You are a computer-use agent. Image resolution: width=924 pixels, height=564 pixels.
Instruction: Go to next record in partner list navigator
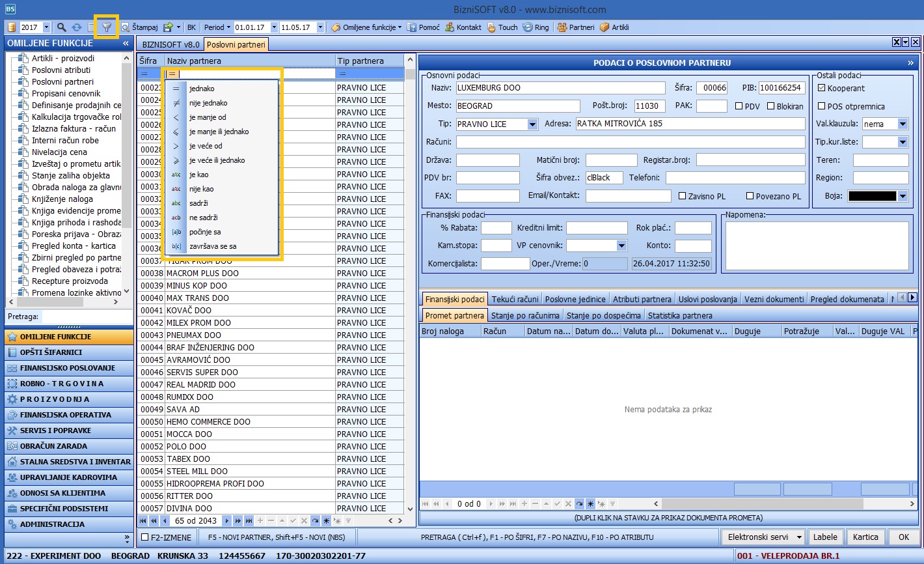[x=226, y=521]
